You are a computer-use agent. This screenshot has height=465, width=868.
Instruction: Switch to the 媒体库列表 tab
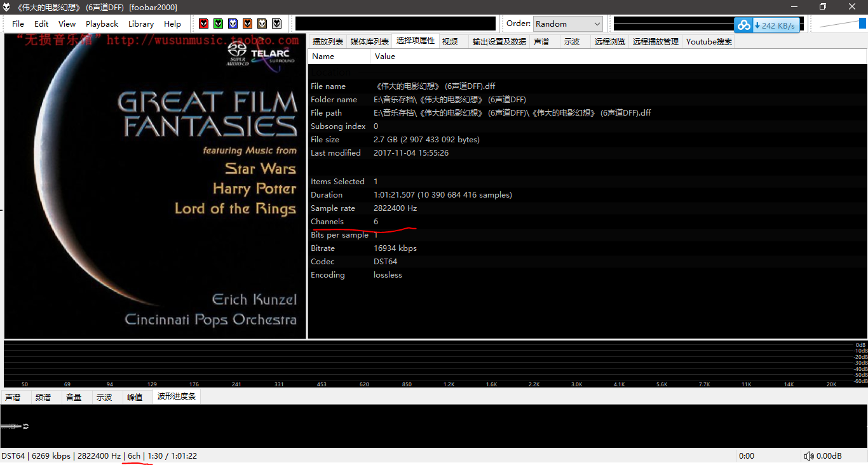pyautogui.click(x=369, y=41)
